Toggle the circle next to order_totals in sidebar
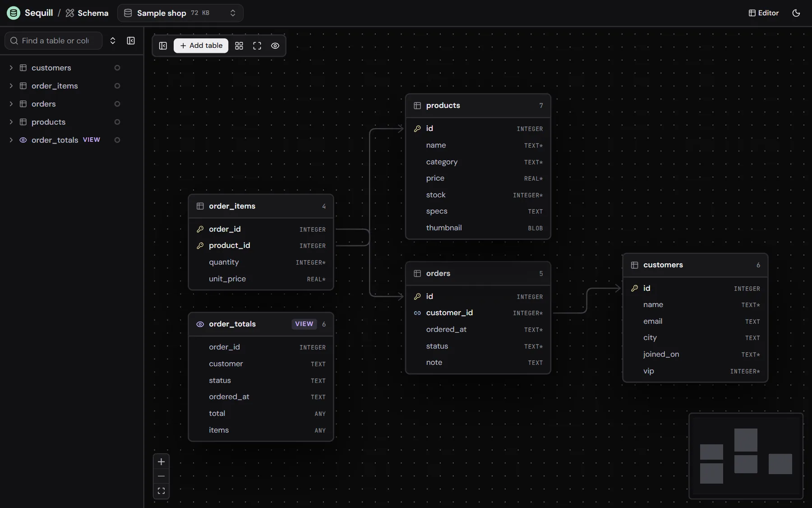 point(117,140)
